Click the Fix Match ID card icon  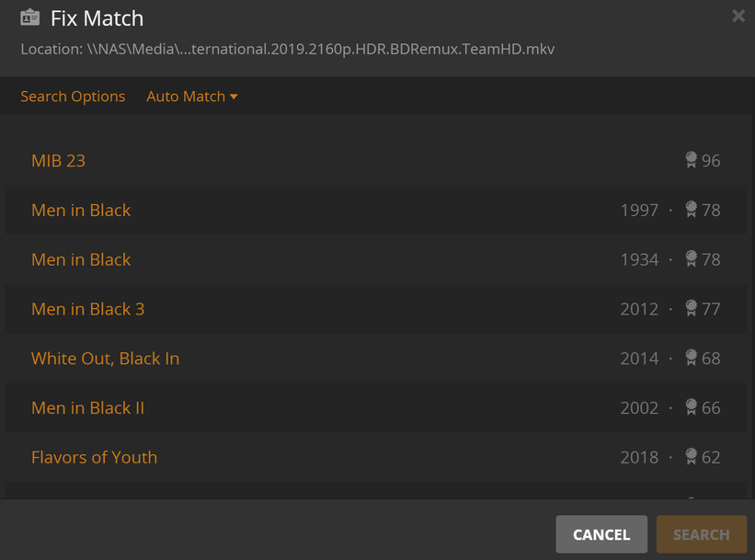[29, 17]
